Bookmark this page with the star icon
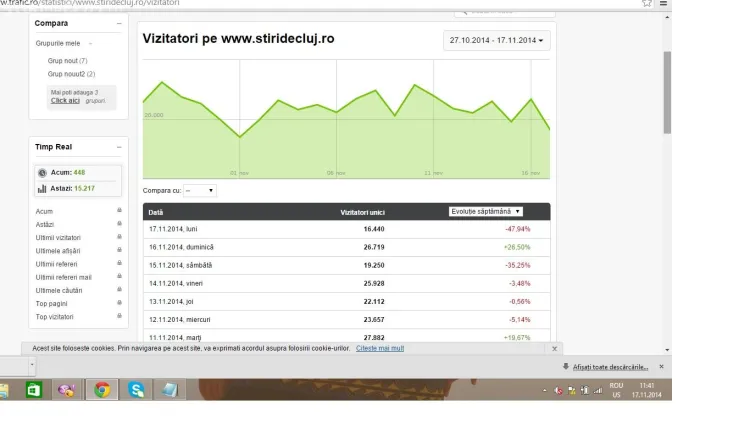 click(x=647, y=3)
